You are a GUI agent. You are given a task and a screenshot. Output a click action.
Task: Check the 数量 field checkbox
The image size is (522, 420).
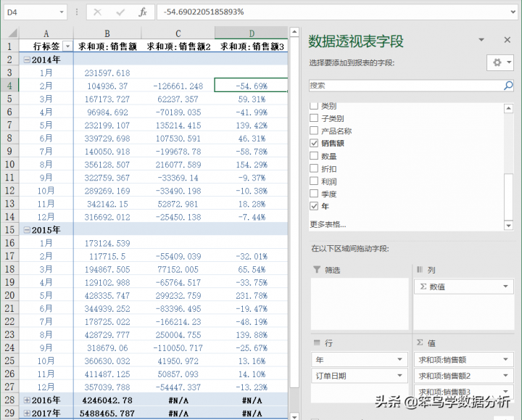[314, 156]
